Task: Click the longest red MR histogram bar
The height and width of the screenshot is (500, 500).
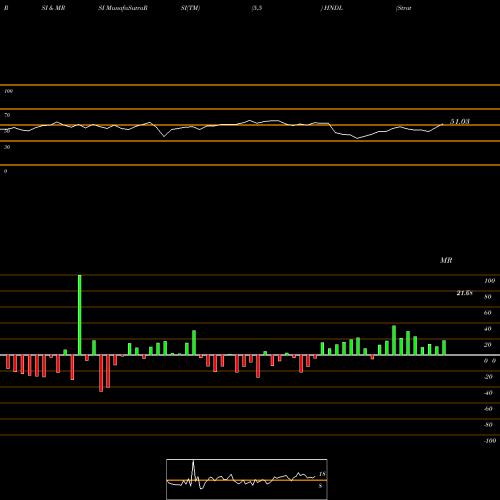Action: point(101,373)
